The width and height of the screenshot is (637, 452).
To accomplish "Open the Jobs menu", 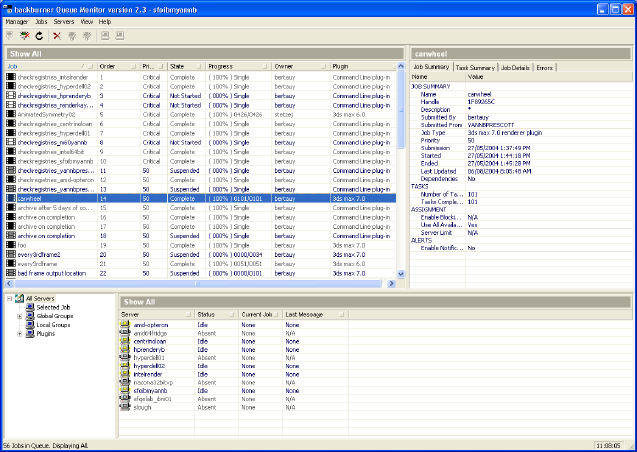I will [x=41, y=21].
